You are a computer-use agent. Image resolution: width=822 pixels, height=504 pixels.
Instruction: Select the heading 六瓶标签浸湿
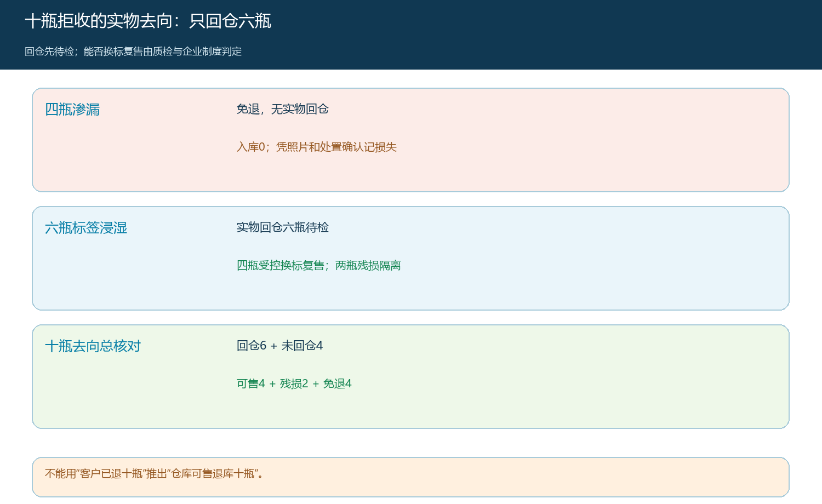point(86,228)
